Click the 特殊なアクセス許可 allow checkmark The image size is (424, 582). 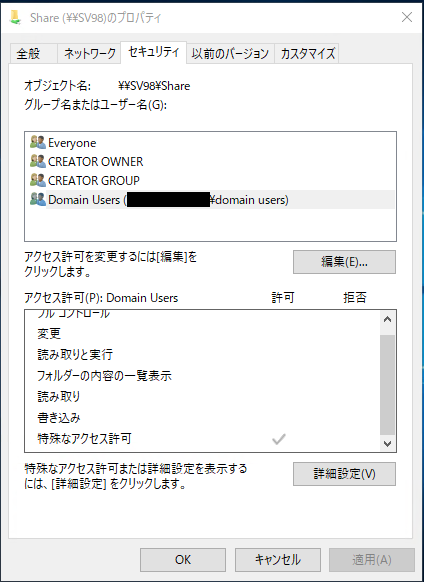(x=278, y=439)
